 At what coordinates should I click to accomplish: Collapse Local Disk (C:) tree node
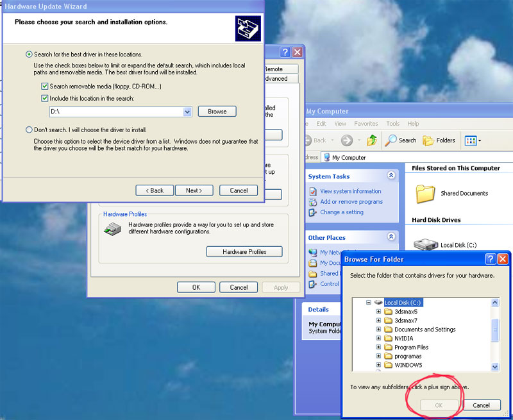[368, 303]
